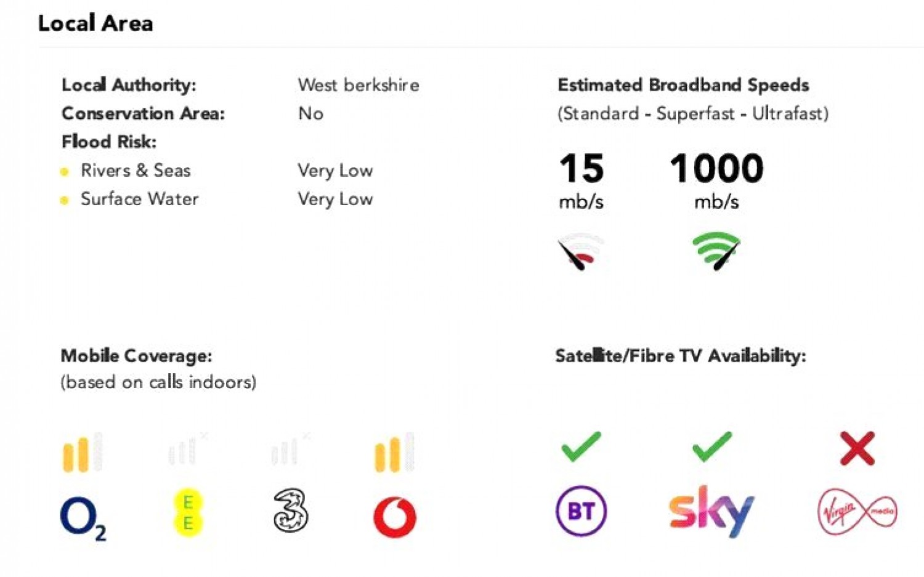The height and width of the screenshot is (577, 924).
Task: Select the Sky logo
Action: click(711, 511)
